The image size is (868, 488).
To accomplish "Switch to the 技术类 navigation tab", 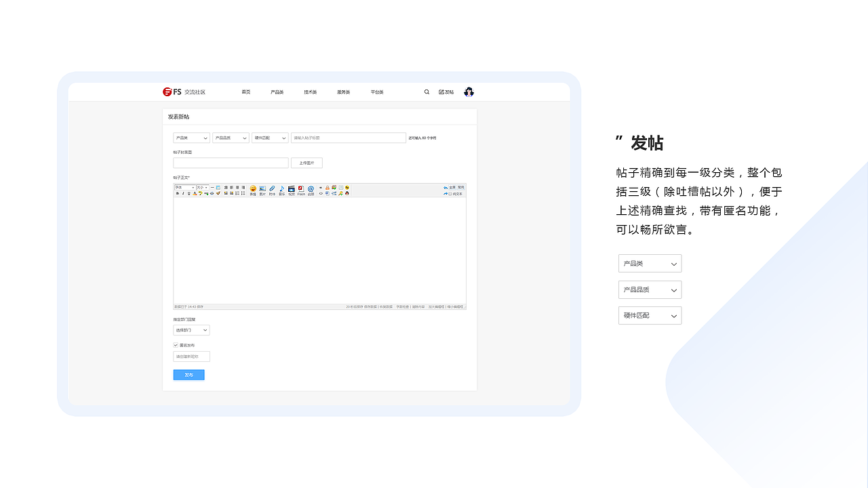I will 310,91.
